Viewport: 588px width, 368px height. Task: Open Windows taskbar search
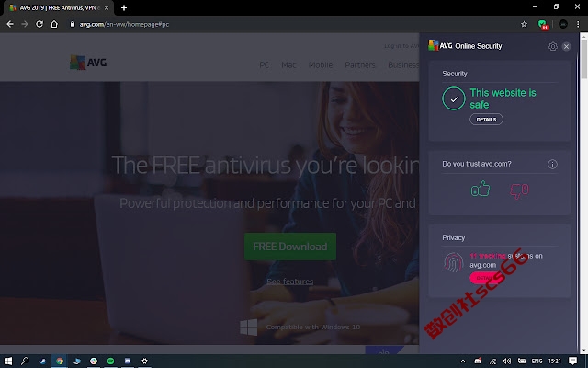coord(25,361)
